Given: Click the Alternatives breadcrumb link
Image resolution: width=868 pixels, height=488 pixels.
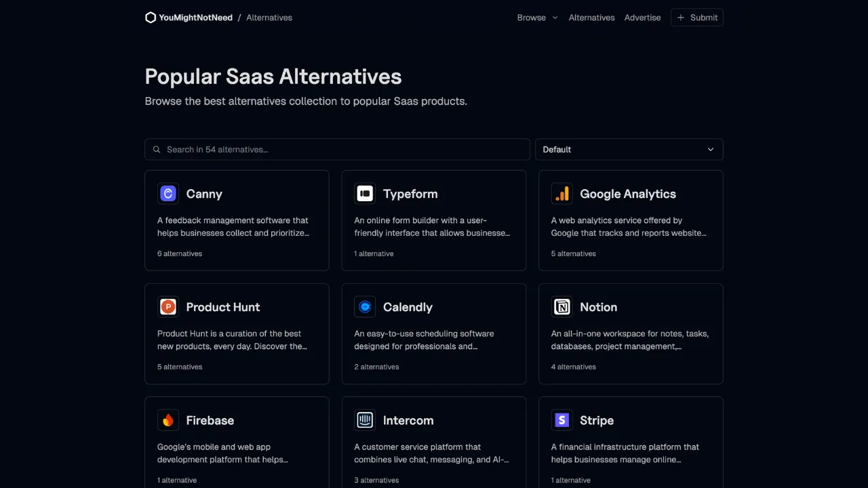Looking at the screenshot, I should click(x=269, y=18).
